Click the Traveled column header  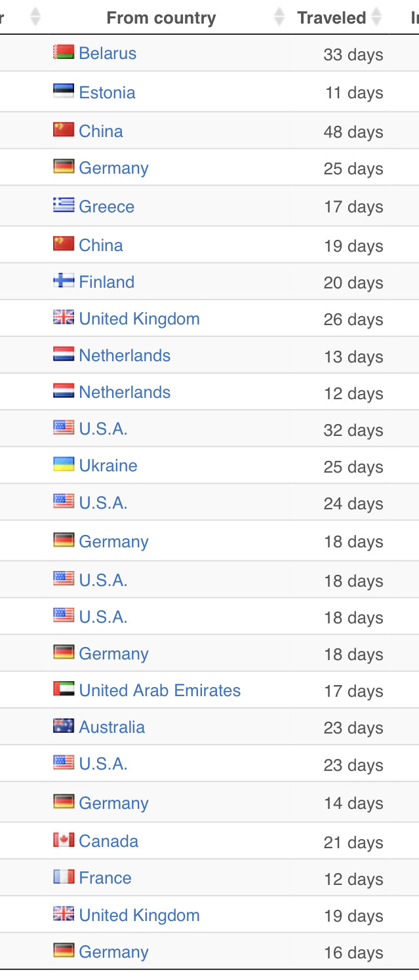332,18
